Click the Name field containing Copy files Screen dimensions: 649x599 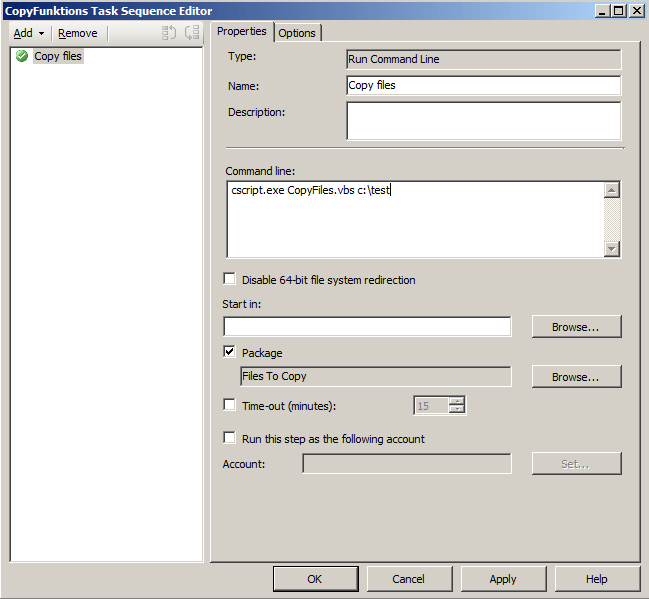coord(483,85)
